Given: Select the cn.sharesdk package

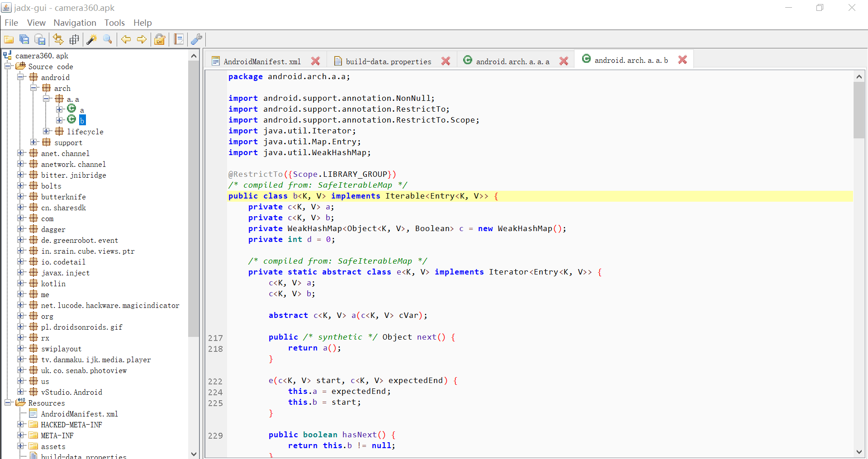Looking at the screenshot, I should coord(63,208).
